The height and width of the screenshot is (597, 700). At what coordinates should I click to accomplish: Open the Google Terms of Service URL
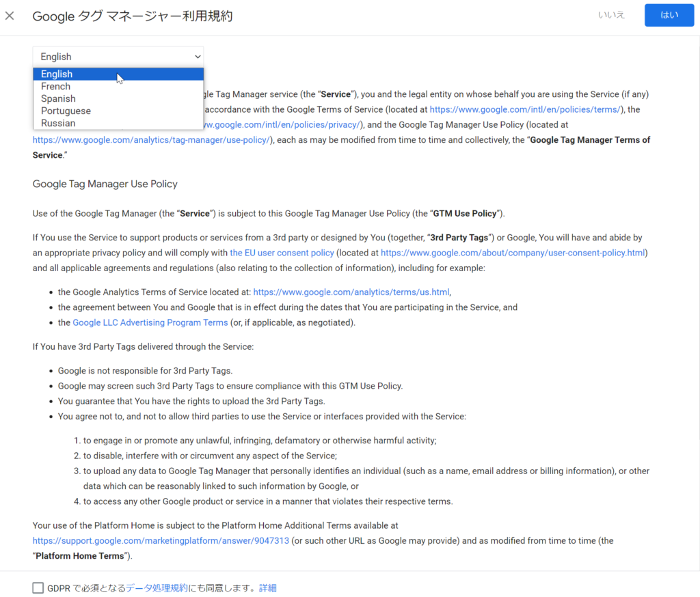point(524,109)
